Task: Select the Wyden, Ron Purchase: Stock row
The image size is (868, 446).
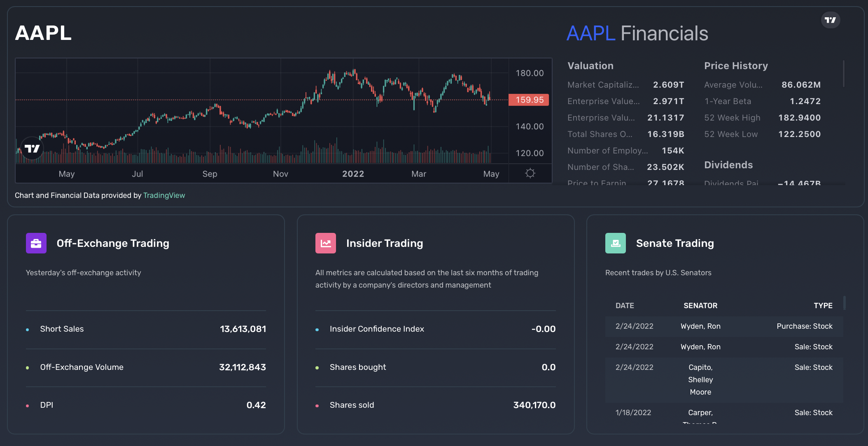Action: (x=723, y=326)
